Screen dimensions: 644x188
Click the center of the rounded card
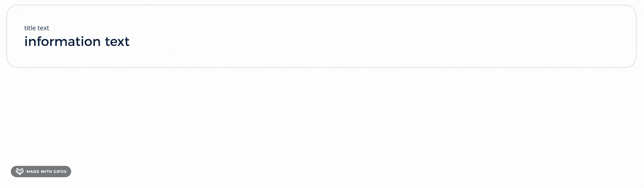coord(321,36)
